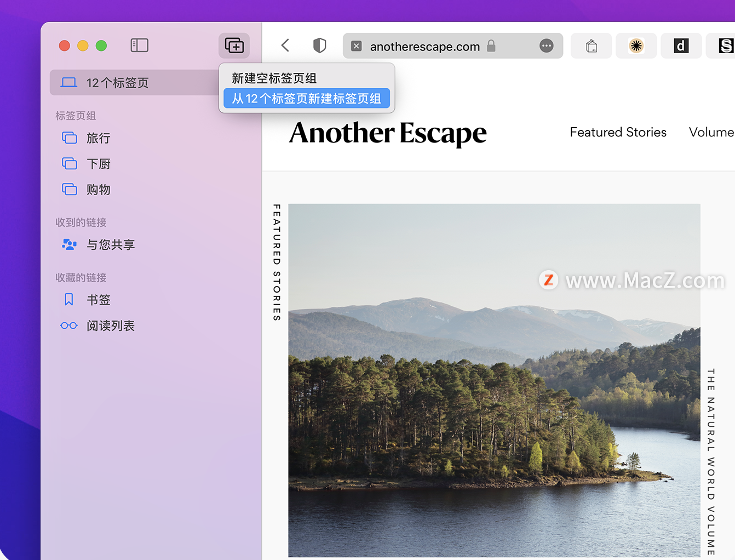Switch to the sunburst favicon tab
735x560 pixels.
point(636,46)
